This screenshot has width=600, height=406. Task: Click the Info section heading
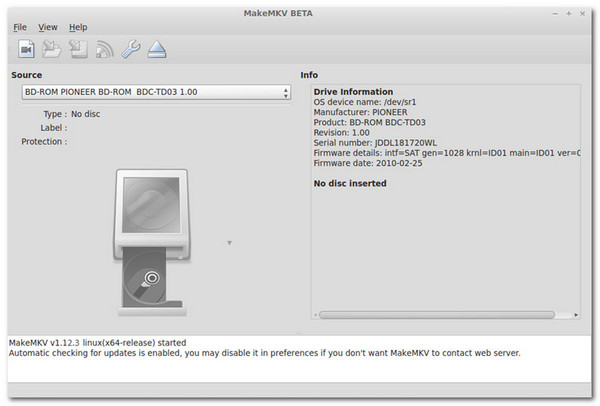(309, 75)
